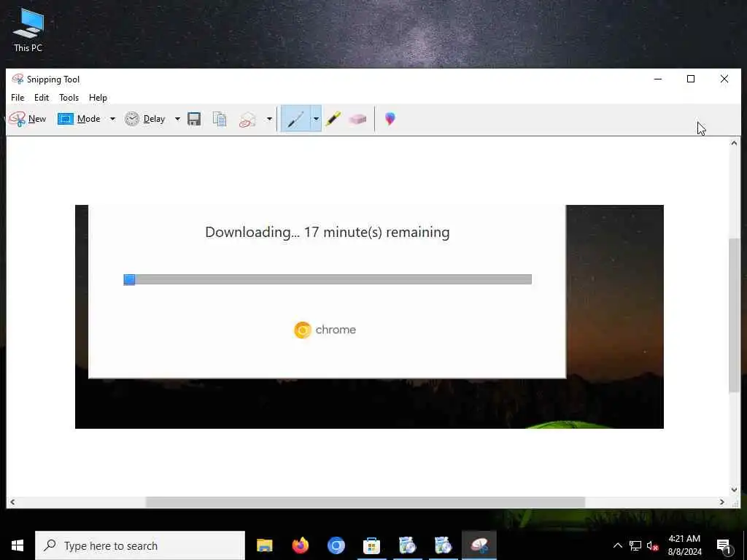
Task: Edit the snip in Paint 3D
Action: (390, 119)
